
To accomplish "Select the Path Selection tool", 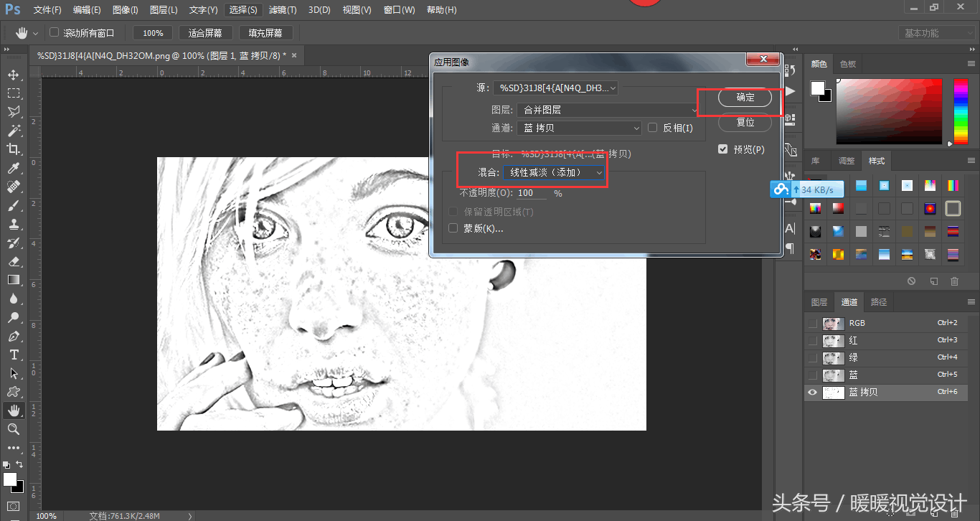I will tap(14, 373).
